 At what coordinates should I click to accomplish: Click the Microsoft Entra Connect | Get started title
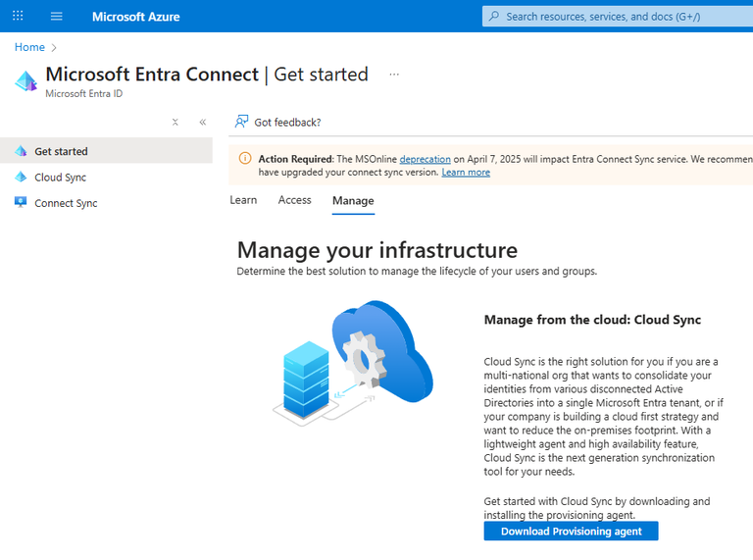[x=207, y=75]
